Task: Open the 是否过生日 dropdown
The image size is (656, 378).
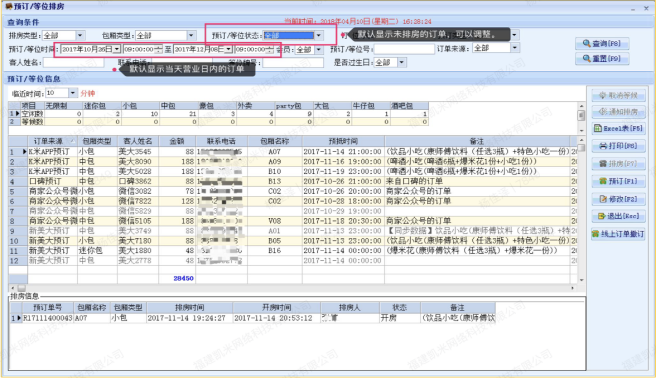Action: coord(401,63)
